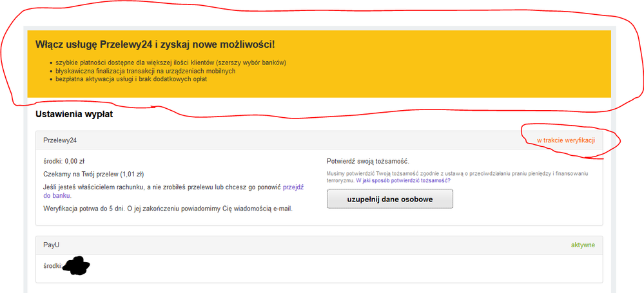The image size is (644, 293).
Task: Open 'W jaki sposób potwierdzić tożsamość?' link
Action: click(404, 180)
